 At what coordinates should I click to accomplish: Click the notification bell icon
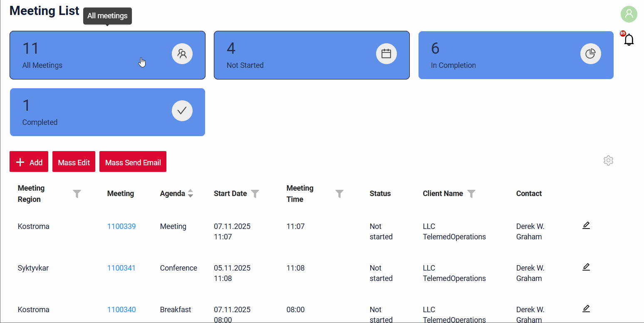click(629, 40)
